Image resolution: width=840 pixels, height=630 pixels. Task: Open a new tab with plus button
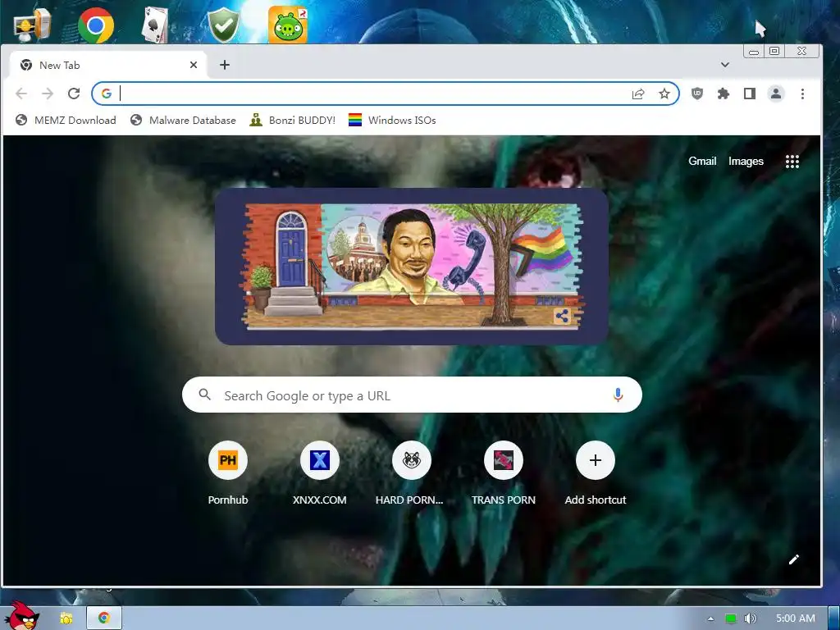pos(225,65)
